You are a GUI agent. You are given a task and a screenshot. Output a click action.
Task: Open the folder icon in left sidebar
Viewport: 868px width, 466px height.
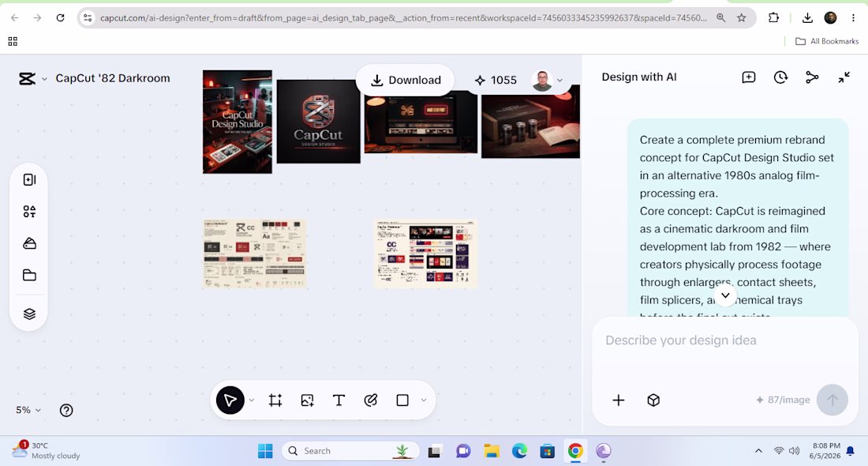click(x=29, y=276)
